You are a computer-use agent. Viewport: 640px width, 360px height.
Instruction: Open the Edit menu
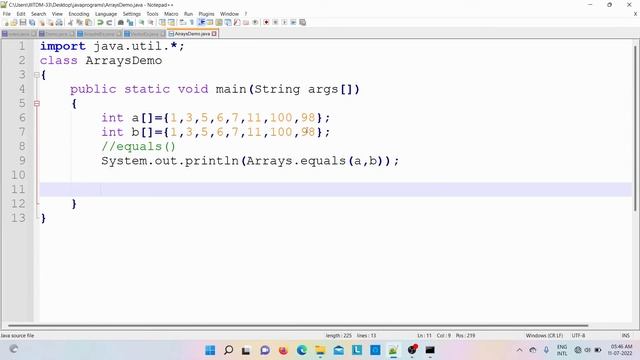21,14
